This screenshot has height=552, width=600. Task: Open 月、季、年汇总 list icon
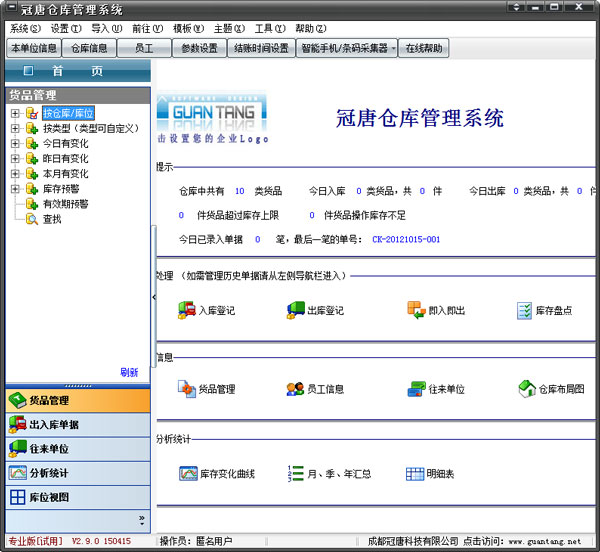tap(295, 474)
